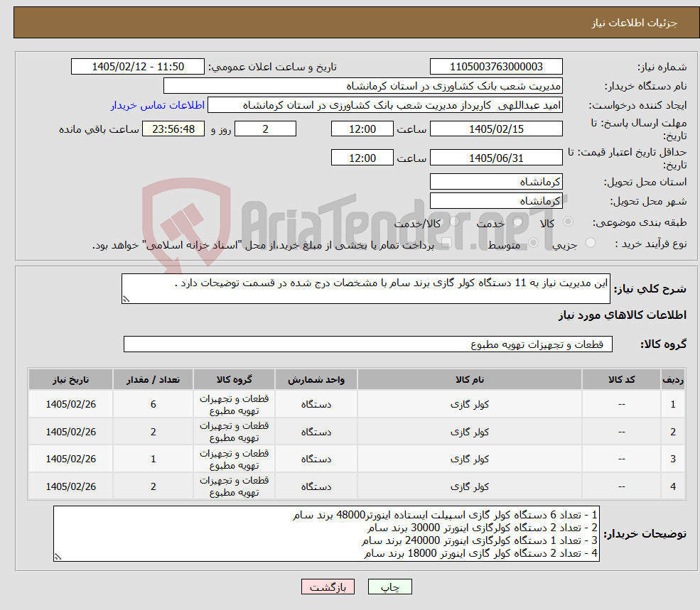
Task: Select the متوسط purchase type radio
Action: coord(534,243)
